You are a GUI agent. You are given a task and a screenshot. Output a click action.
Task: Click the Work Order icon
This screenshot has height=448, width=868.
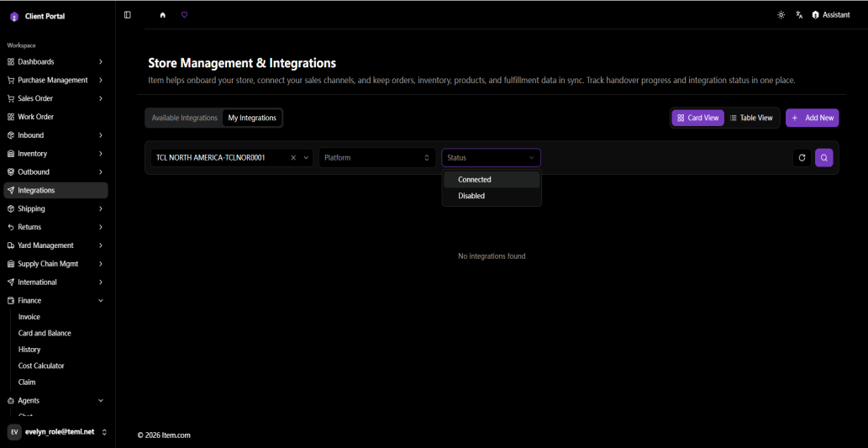[11, 117]
